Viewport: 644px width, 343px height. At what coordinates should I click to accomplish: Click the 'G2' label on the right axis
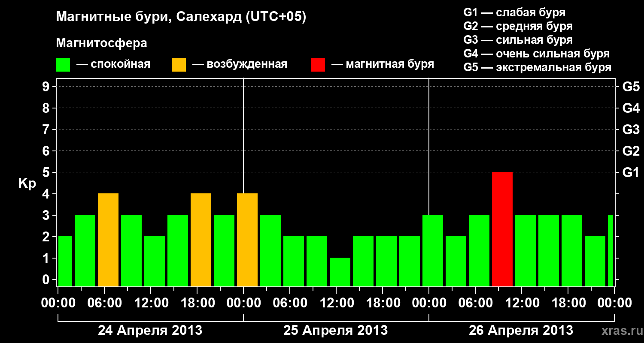coord(631,151)
